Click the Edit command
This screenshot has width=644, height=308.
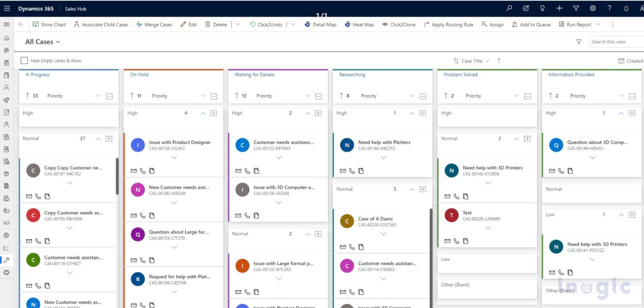click(189, 24)
